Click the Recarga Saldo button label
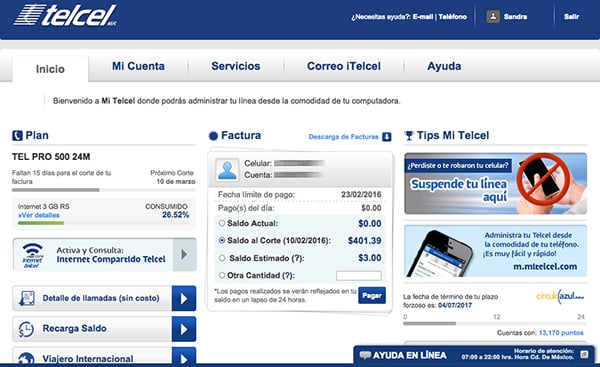600x367 pixels. [75, 328]
